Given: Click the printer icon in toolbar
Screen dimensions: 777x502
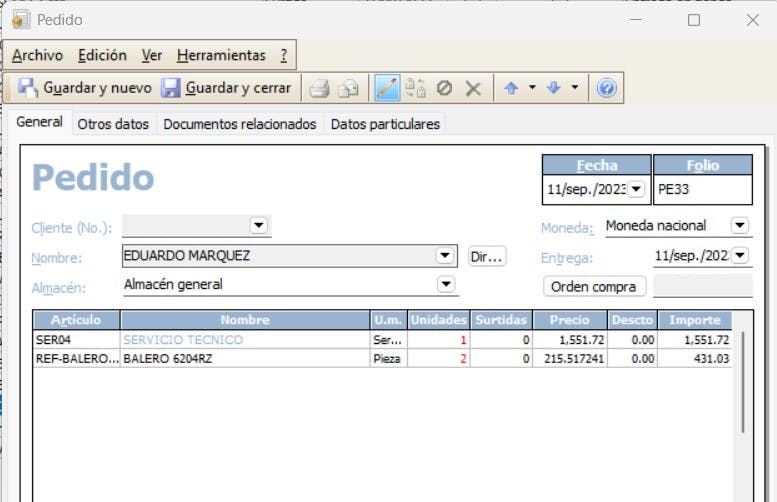Looking at the screenshot, I should (x=319, y=88).
